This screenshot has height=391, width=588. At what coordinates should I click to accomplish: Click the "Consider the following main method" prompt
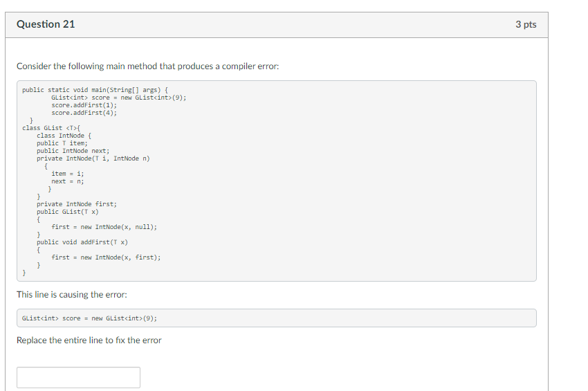coord(147,66)
